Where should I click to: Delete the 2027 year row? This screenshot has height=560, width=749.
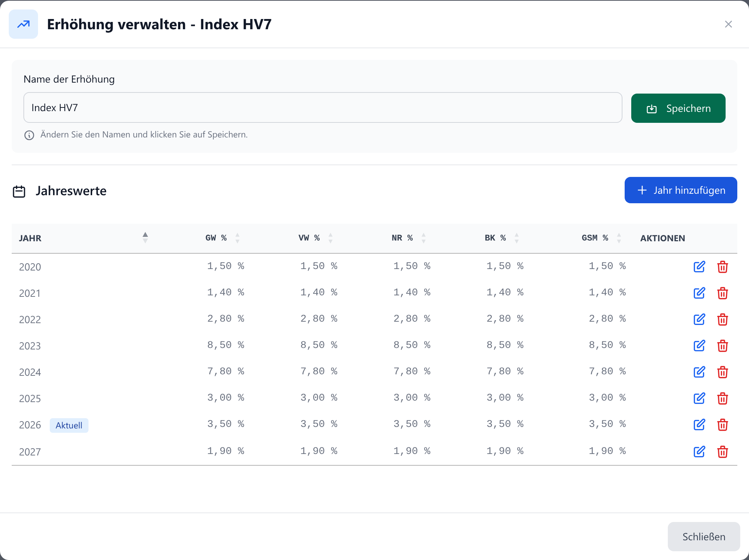point(722,452)
